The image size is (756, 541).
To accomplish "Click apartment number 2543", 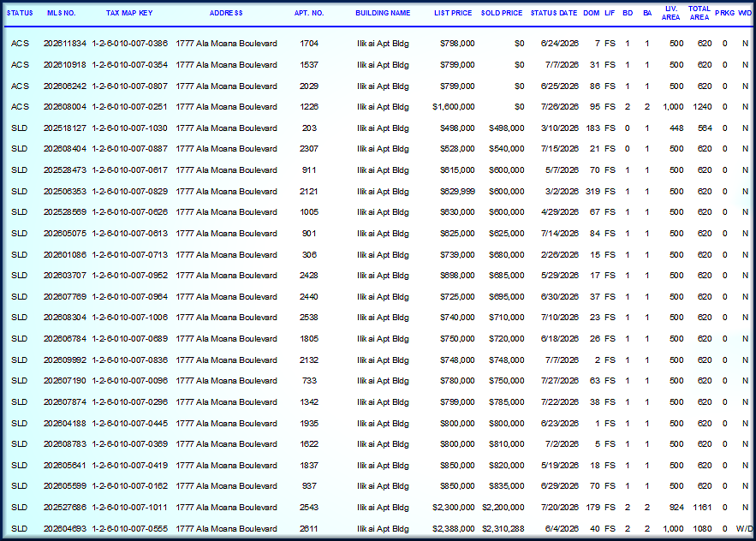I will coord(309,508).
